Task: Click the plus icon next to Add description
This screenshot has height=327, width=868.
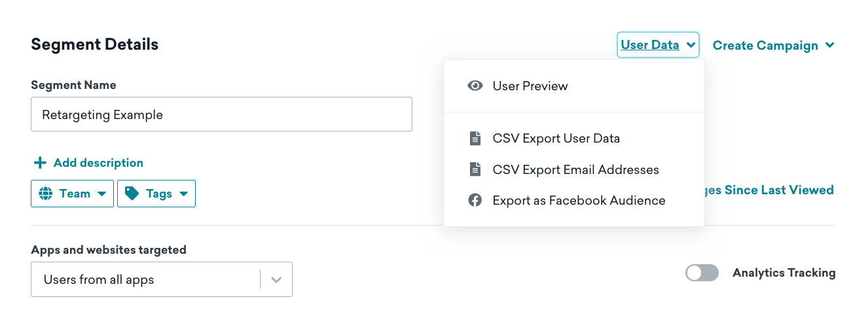Action: [x=40, y=163]
